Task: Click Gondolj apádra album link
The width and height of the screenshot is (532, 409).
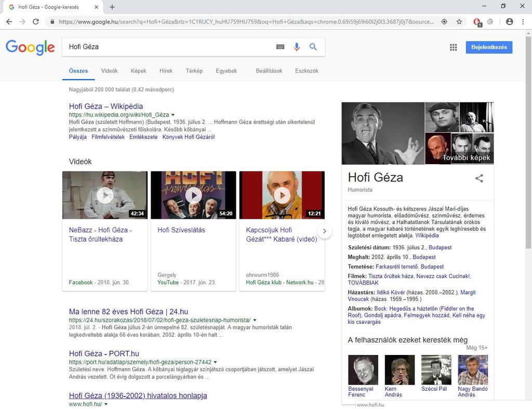Action: pos(382,315)
